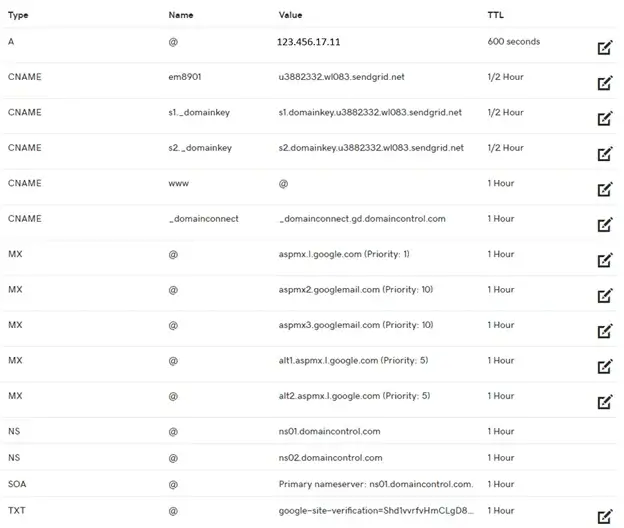Edit the s1._domainkey CNAME record
This screenshot has height=528, width=624.
(x=605, y=118)
